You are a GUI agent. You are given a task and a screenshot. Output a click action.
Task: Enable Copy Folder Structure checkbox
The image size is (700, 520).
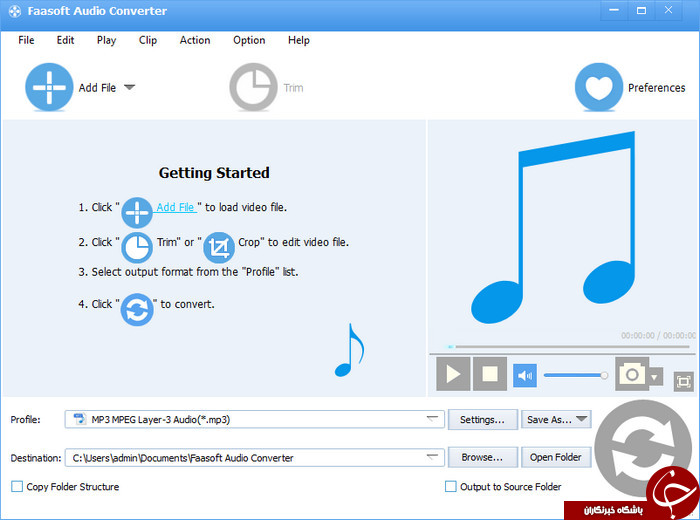(17, 486)
